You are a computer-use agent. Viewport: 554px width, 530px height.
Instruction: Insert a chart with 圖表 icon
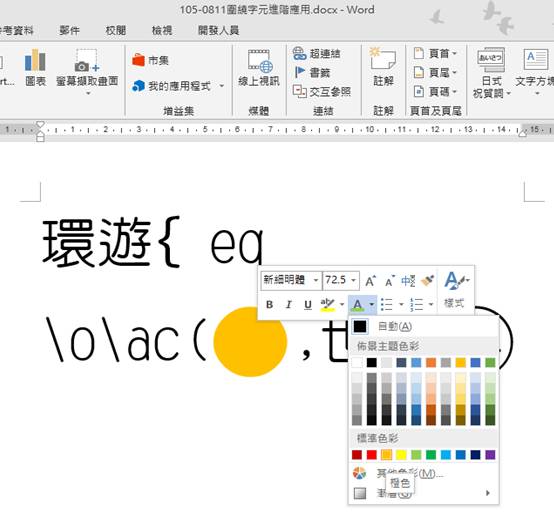click(35, 68)
